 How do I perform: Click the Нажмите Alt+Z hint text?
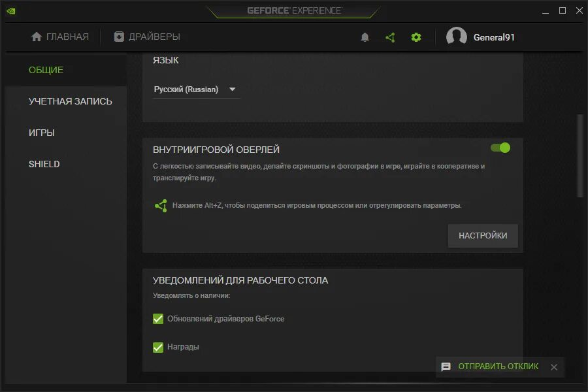317,206
